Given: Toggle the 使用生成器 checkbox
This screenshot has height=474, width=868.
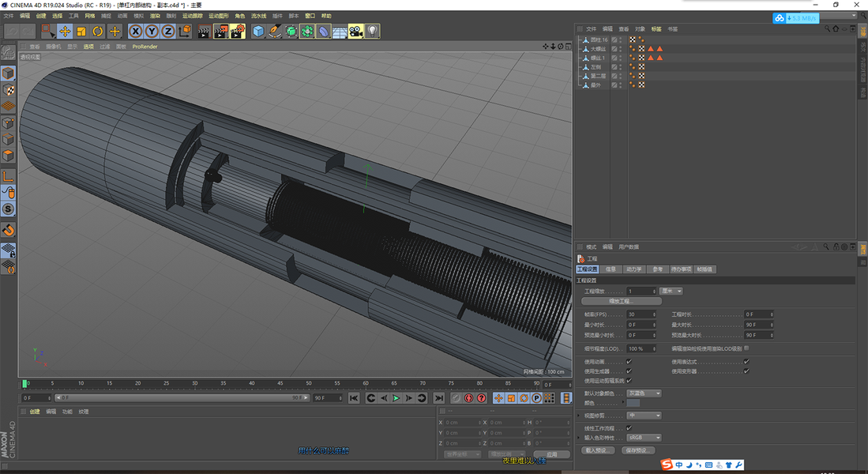Looking at the screenshot, I should 629,371.
